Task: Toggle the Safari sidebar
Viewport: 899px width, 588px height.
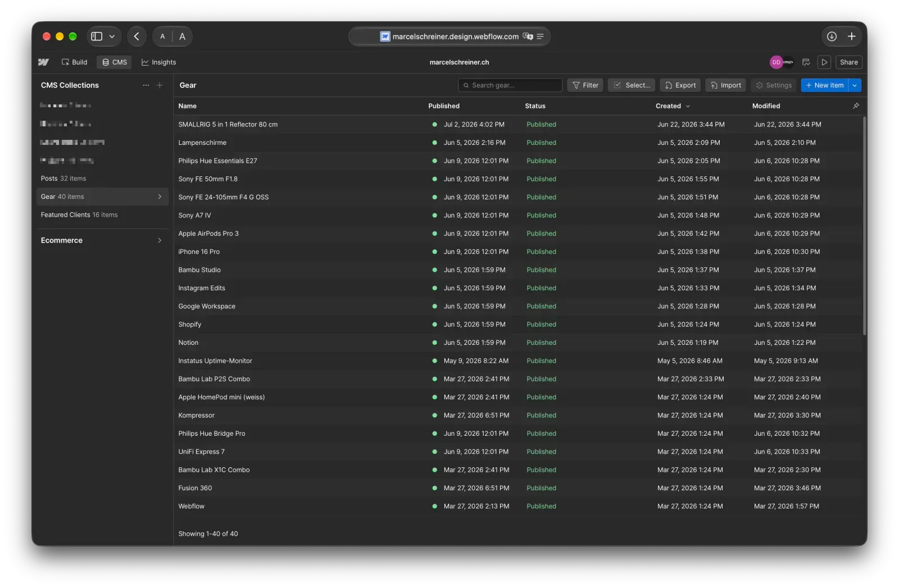Action: point(97,37)
